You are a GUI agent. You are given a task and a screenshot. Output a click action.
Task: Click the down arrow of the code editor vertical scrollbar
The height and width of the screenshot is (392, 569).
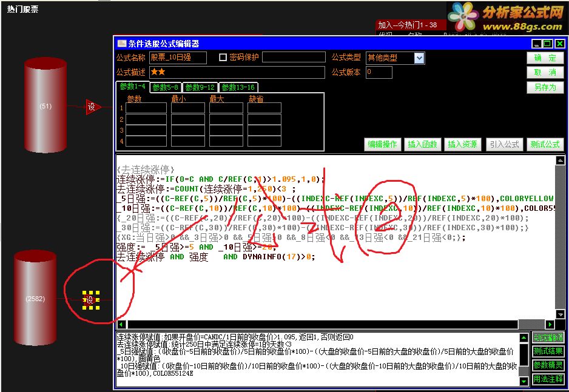click(x=560, y=314)
